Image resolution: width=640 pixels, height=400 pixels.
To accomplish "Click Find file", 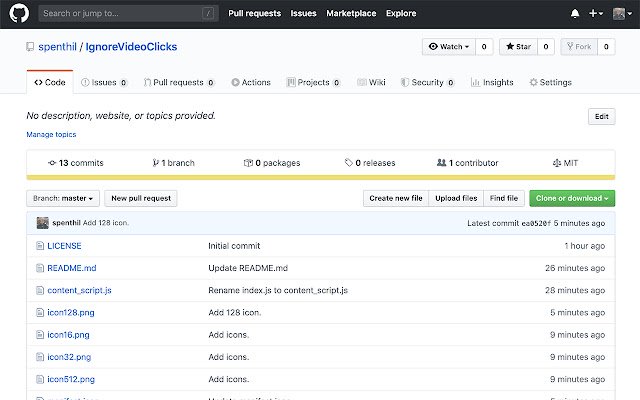I will point(504,198).
